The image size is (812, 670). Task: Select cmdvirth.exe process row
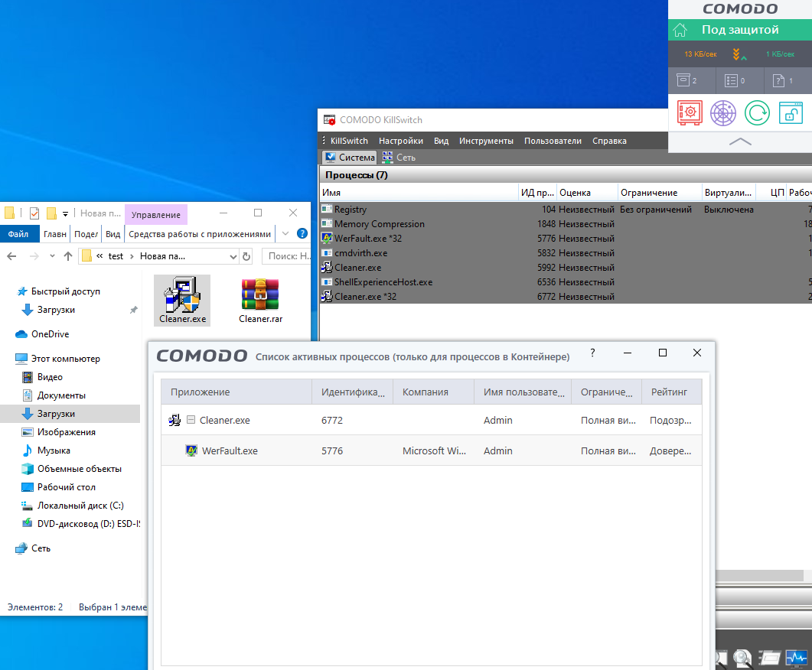566,253
